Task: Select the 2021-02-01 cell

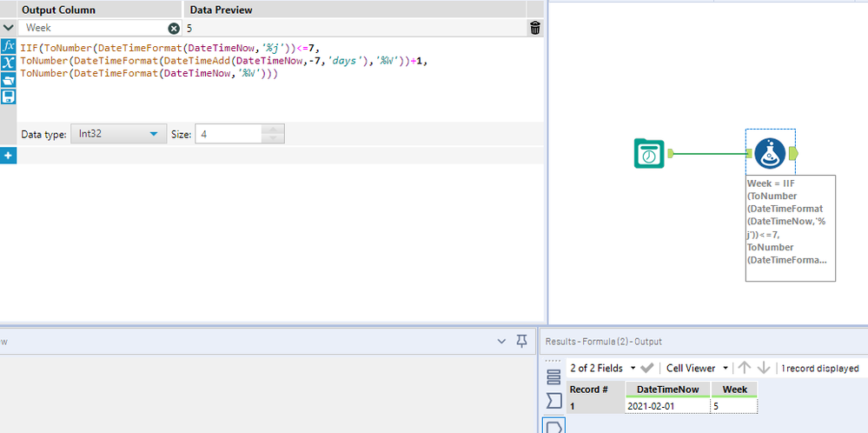Action: [667, 406]
